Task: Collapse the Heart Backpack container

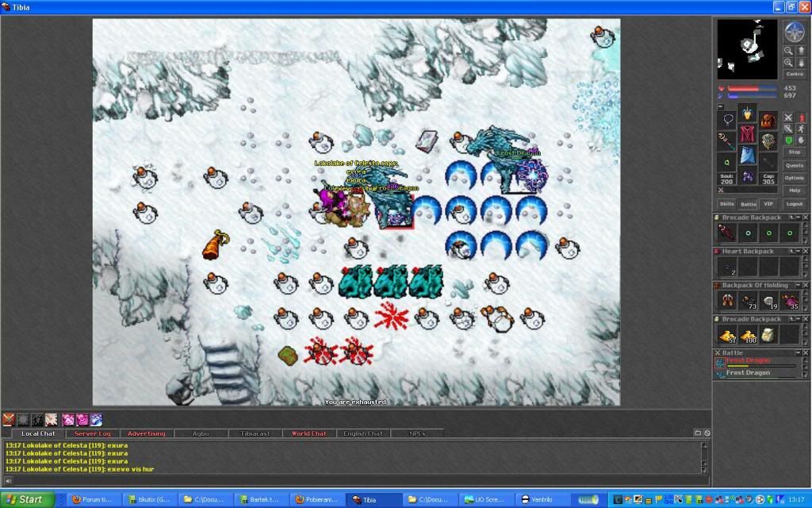Action: 799,252
